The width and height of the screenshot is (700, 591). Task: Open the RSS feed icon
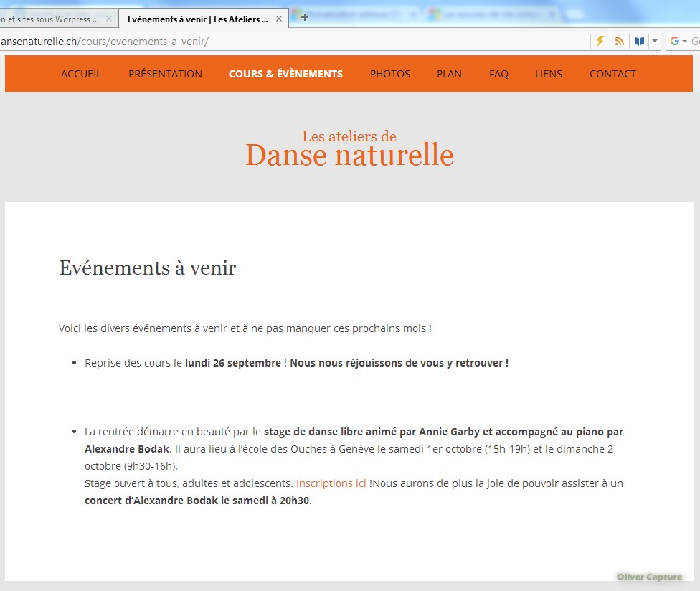tap(619, 41)
